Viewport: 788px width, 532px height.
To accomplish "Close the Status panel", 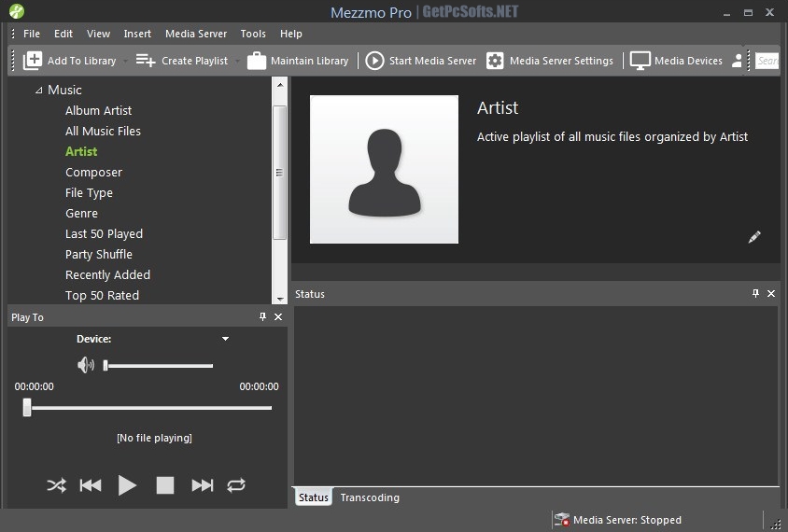I will click(x=771, y=293).
